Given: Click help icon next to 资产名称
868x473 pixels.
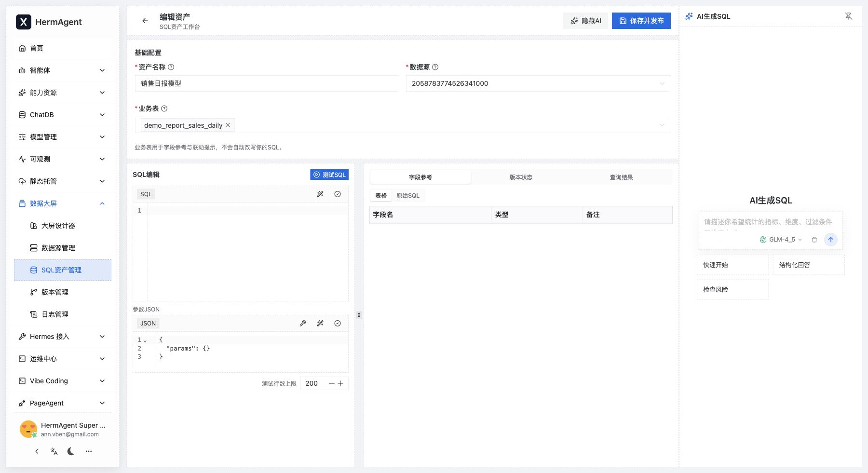Looking at the screenshot, I should coord(171,67).
